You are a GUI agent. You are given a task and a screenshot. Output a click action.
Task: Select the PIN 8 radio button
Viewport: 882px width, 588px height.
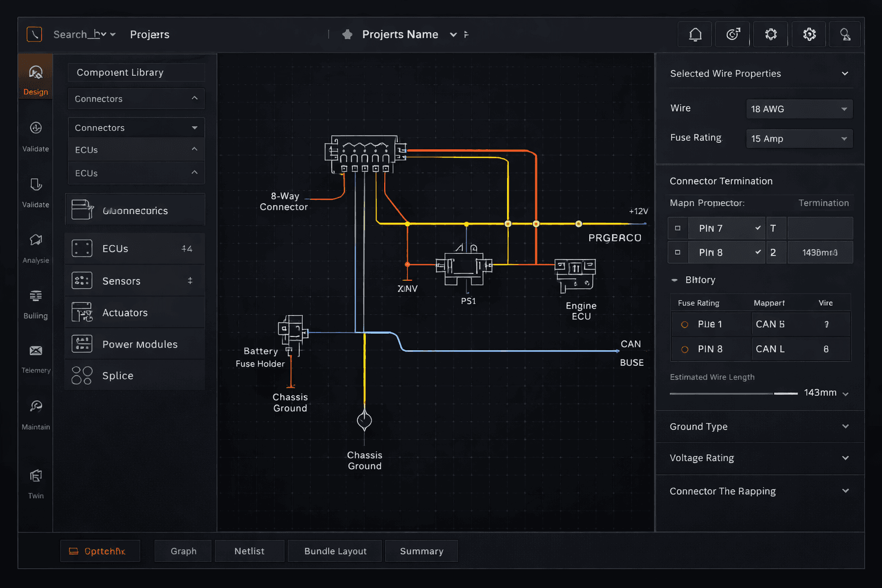684,349
